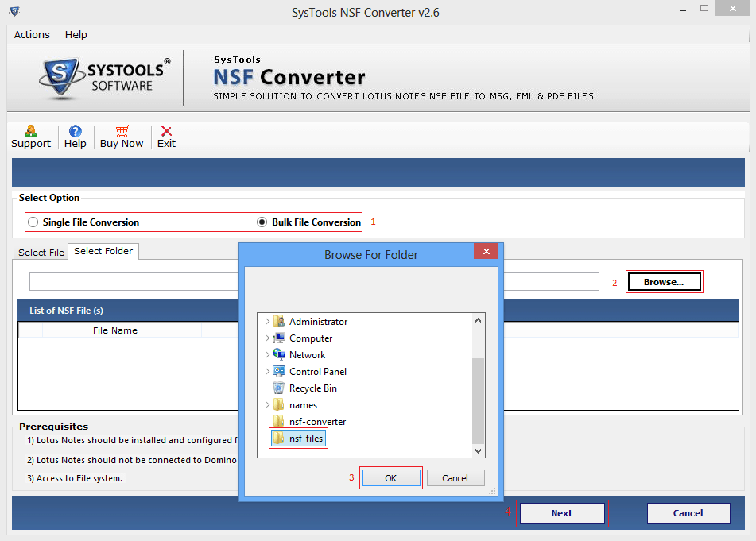The image size is (756, 541).
Task: Click the Network icon in folder tree
Action: tap(279, 354)
